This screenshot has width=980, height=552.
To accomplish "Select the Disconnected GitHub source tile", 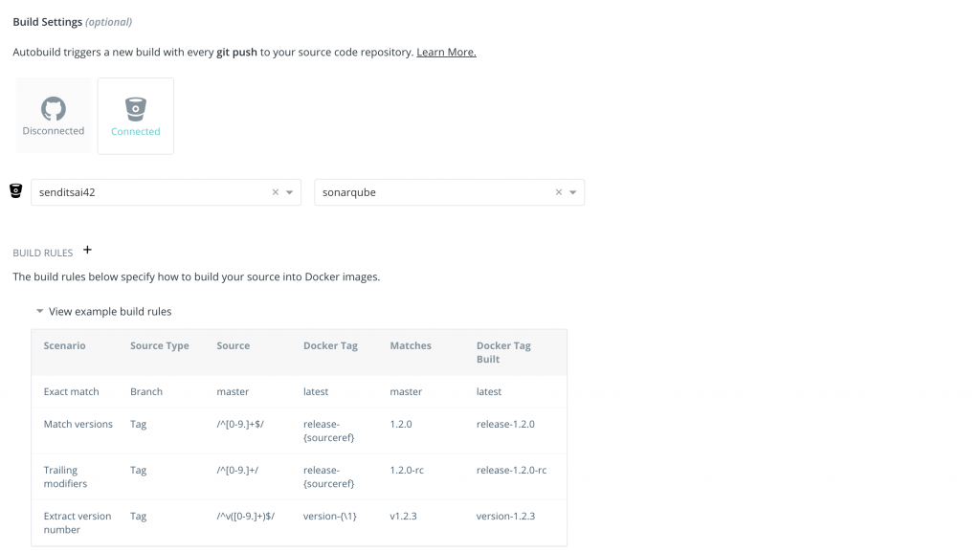I will (54, 116).
